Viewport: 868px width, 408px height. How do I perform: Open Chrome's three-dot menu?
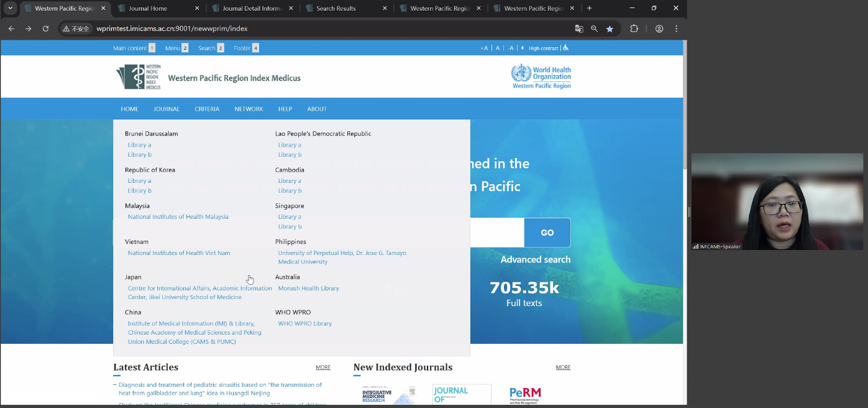pos(677,29)
